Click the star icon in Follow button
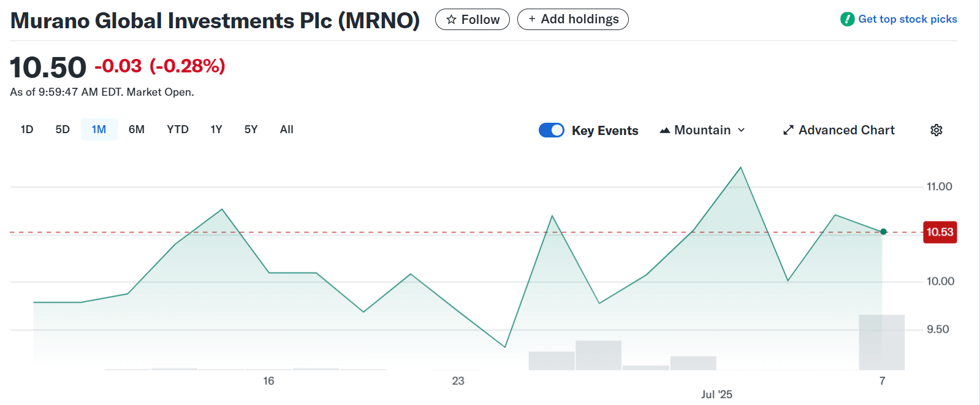 (x=452, y=20)
